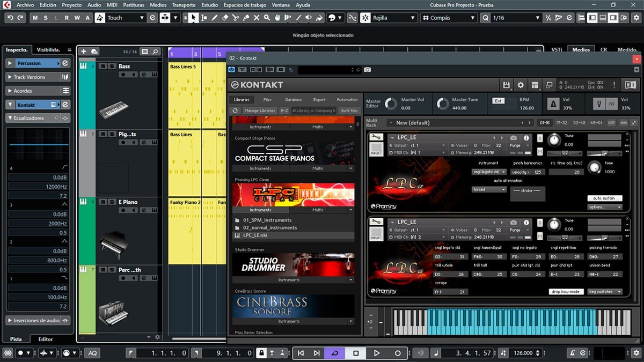Open wrench edit mode for second LPC_LE

377,221
